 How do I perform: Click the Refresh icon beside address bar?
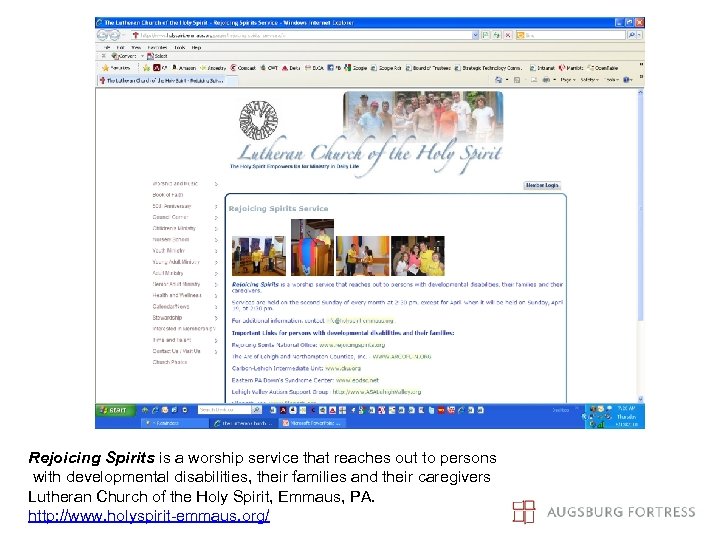tap(496, 35)
